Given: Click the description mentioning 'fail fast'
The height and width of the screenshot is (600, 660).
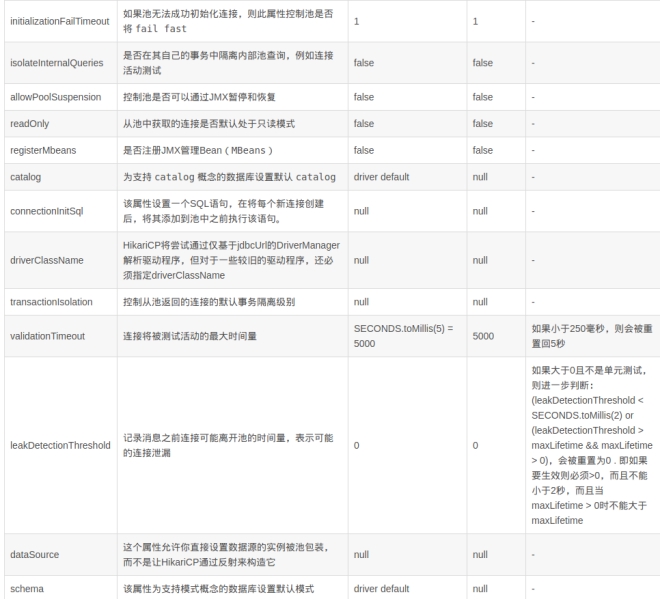Looking at the screenshot, I should point(228,21).
